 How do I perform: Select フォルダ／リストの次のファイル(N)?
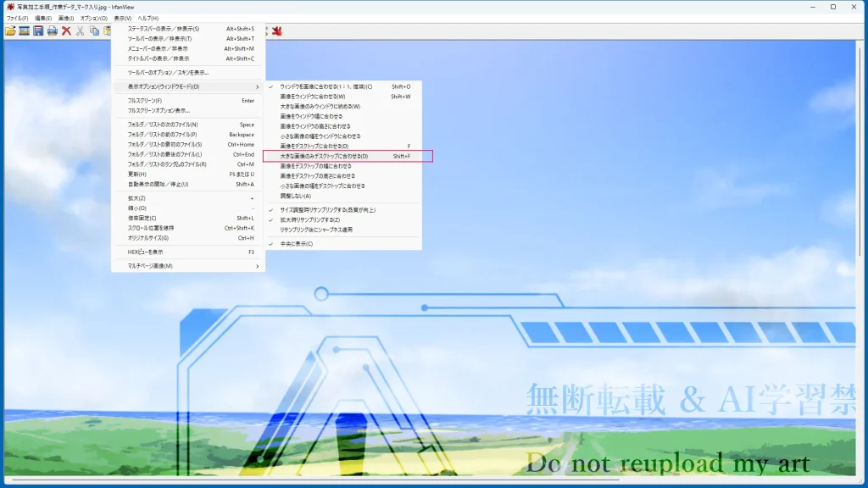coord(188,125)
